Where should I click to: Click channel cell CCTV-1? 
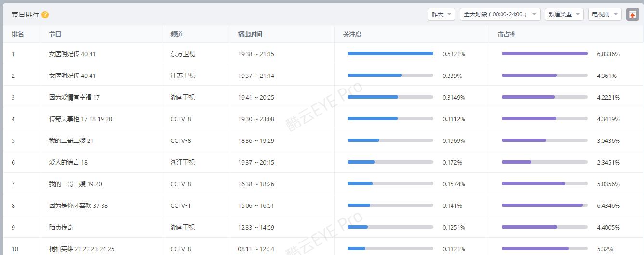(x=180, y=205)
